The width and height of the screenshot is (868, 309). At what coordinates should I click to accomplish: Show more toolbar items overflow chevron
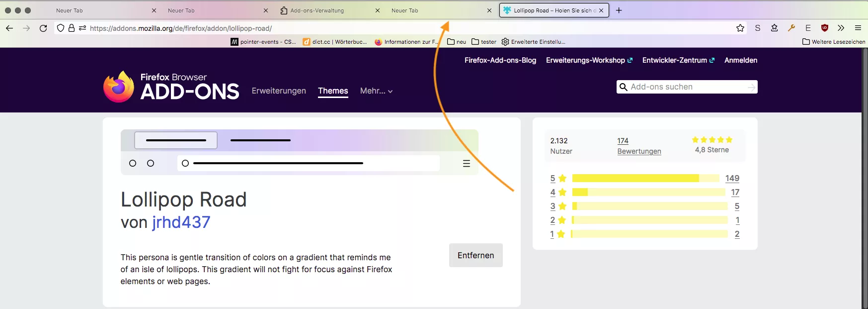pyautogui.click(x=841, y=28)
